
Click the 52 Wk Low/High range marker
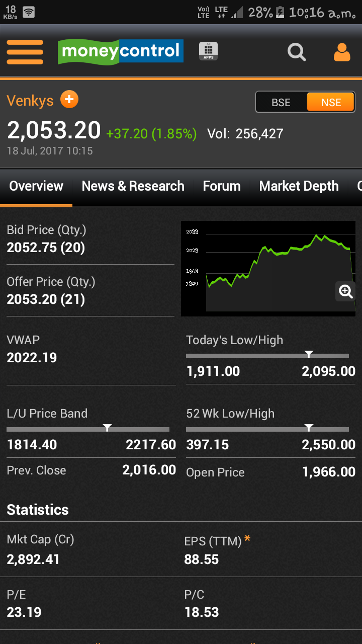(x=309, y=428)
